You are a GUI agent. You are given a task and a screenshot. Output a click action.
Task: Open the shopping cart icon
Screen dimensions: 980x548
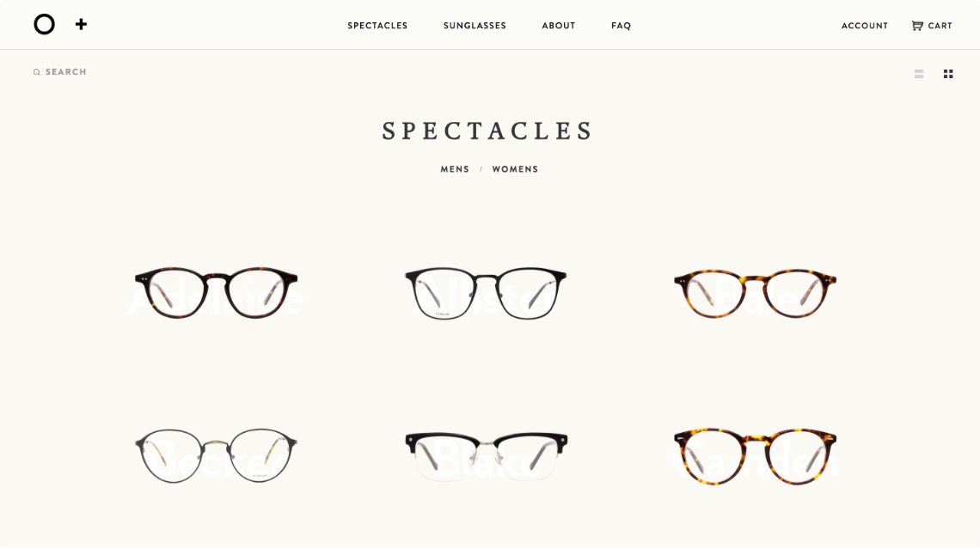coord(917,26)
